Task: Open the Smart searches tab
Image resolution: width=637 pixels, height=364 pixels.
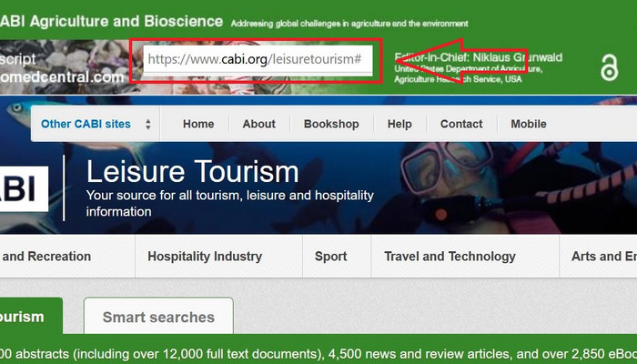Action: click(158, 316)
